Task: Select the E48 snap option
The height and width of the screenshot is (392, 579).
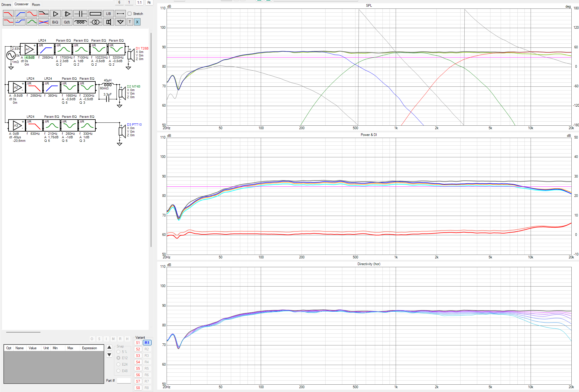Action: [118, 371]
